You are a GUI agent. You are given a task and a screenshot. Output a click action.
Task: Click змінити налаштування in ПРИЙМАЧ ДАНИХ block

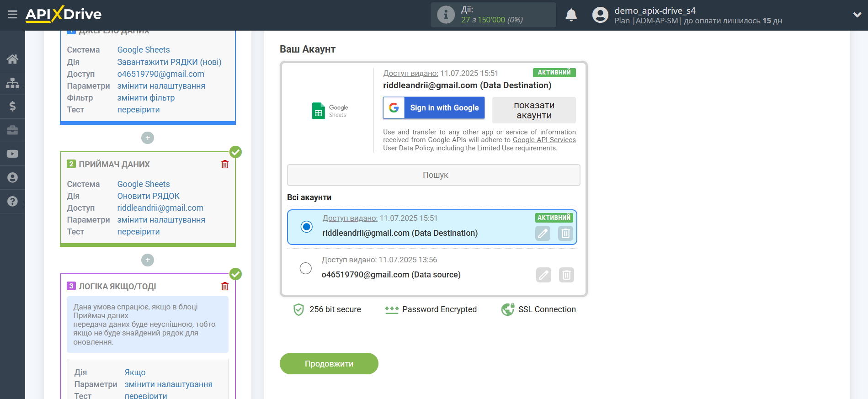click(x=161, y=220)
